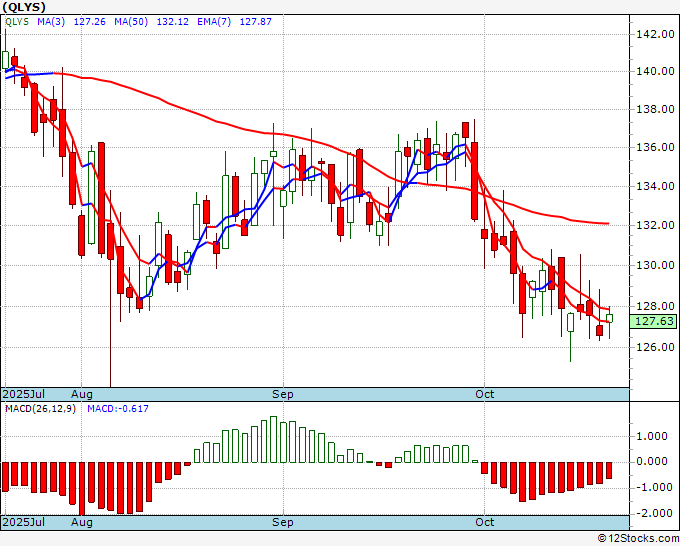Click the 2025Jul label on price chart axis
Screen dimensions: 680x546
point(24,394)
